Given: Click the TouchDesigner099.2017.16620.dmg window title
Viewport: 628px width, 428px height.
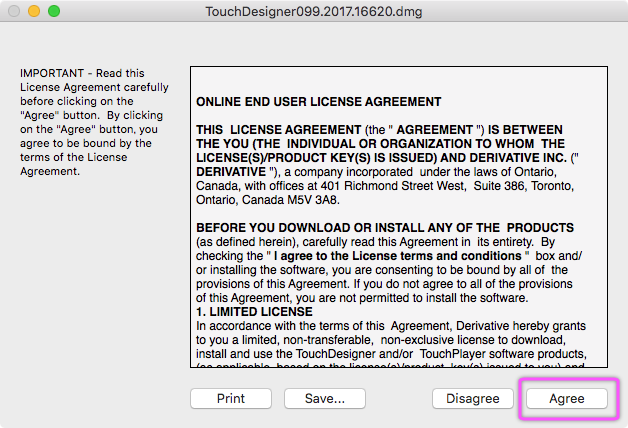Looking at the screenshot, I should point(314,11).
